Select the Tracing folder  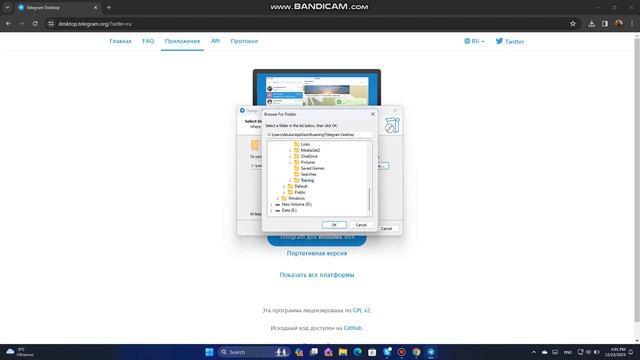point(307,180)
